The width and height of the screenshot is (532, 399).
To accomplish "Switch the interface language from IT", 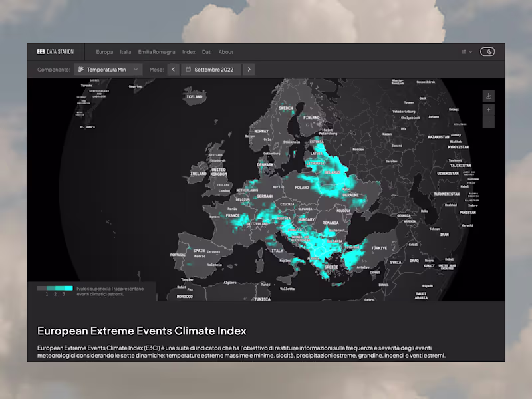I will 465,51.
